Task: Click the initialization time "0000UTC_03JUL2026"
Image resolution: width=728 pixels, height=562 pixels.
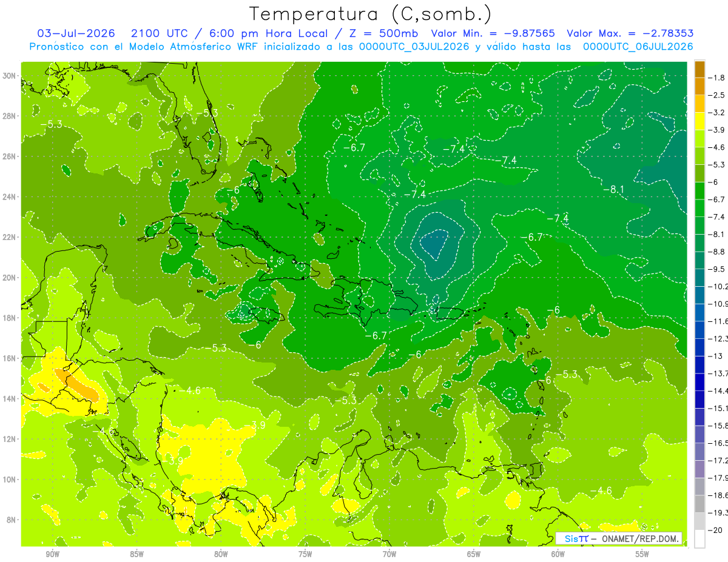Action: point(414,47)
